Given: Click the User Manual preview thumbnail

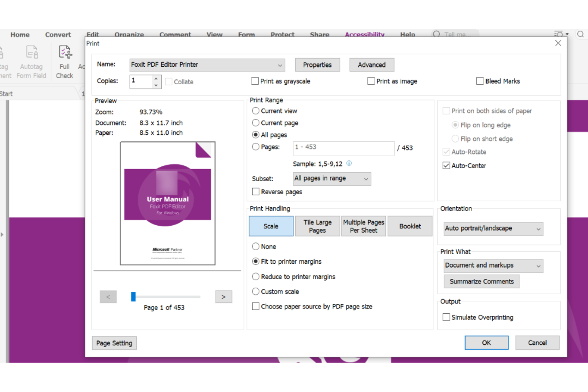Looking at the screenshot, I should pyautogui.click(x=168, y=203).
